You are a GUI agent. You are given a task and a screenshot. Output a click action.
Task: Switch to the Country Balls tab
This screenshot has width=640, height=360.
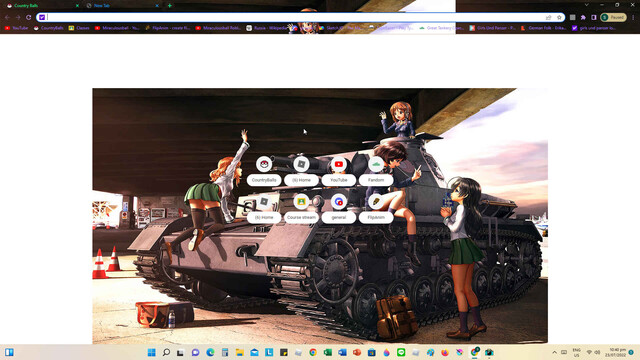tap(41, 6)
